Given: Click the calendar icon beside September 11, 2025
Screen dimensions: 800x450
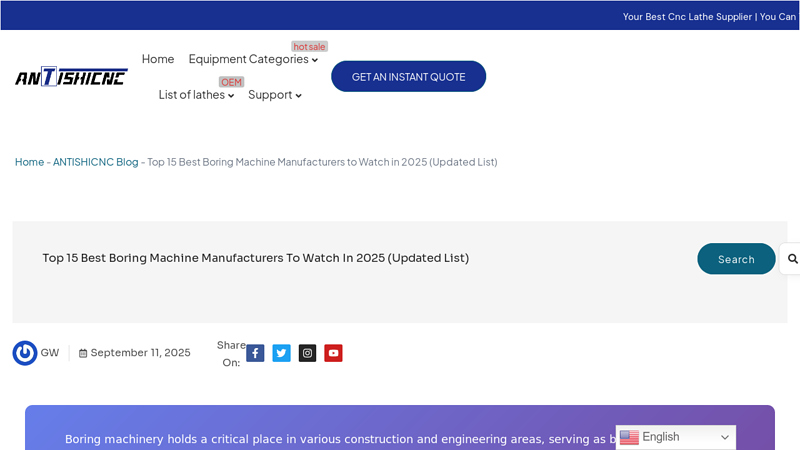Looking at the screenshot, I should 83,353.
